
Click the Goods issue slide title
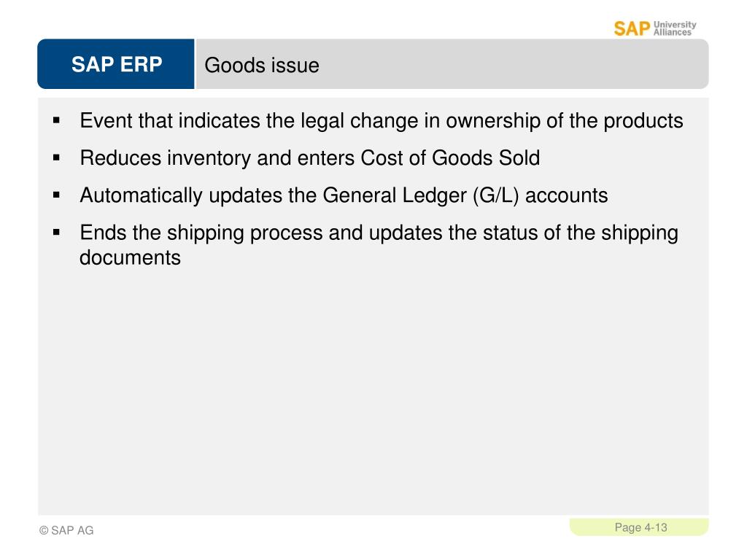(x=262, y=65)
